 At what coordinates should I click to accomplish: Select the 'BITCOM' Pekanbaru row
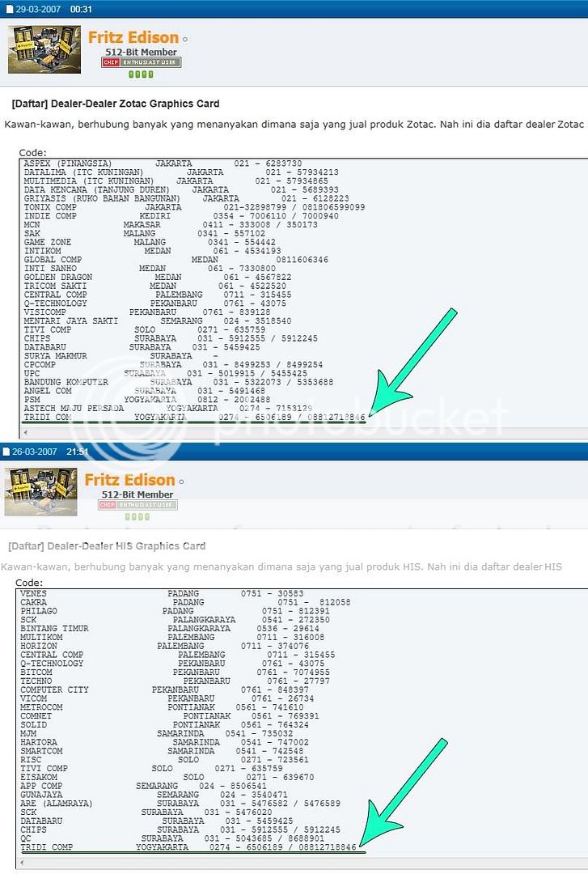click(x=175, y=672)
